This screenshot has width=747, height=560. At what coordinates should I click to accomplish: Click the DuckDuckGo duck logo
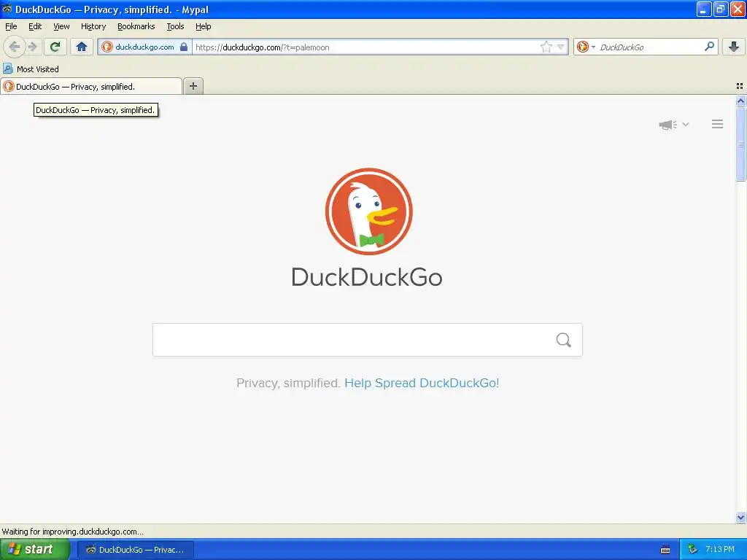pyautogui.click(x=368, y=211)
